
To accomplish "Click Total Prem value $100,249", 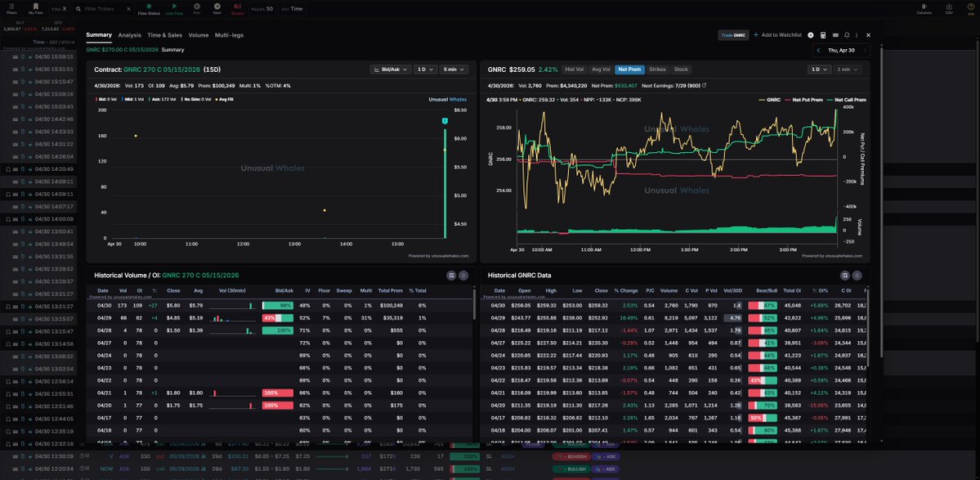I will 392,305.
